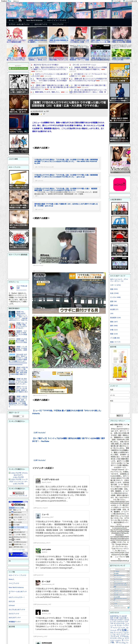Click the 本文 message textarea

pyautogui.click(x=120, y=408)
